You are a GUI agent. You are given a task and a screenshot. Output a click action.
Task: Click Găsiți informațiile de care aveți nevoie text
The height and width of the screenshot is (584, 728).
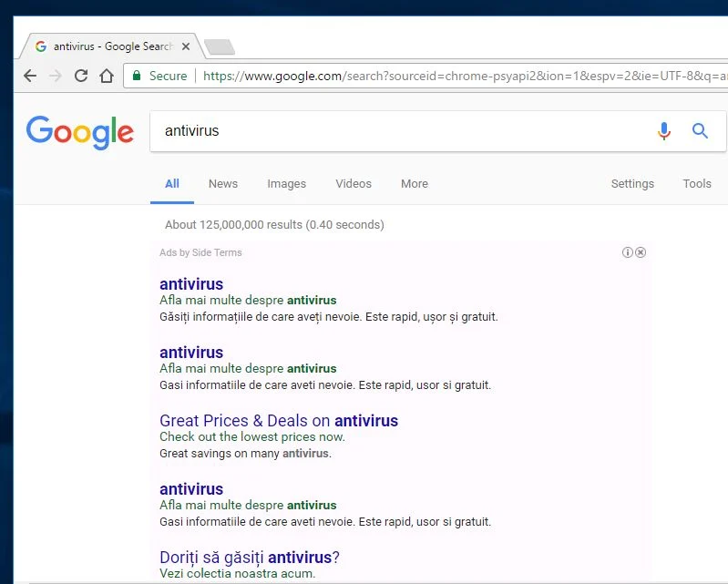[329, 317]
